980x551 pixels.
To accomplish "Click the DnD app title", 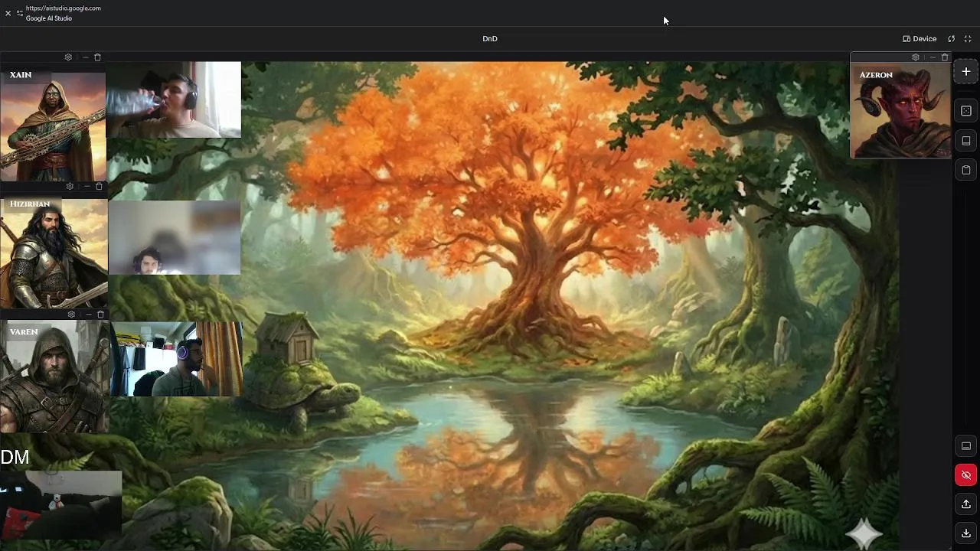I will point(490,38).
